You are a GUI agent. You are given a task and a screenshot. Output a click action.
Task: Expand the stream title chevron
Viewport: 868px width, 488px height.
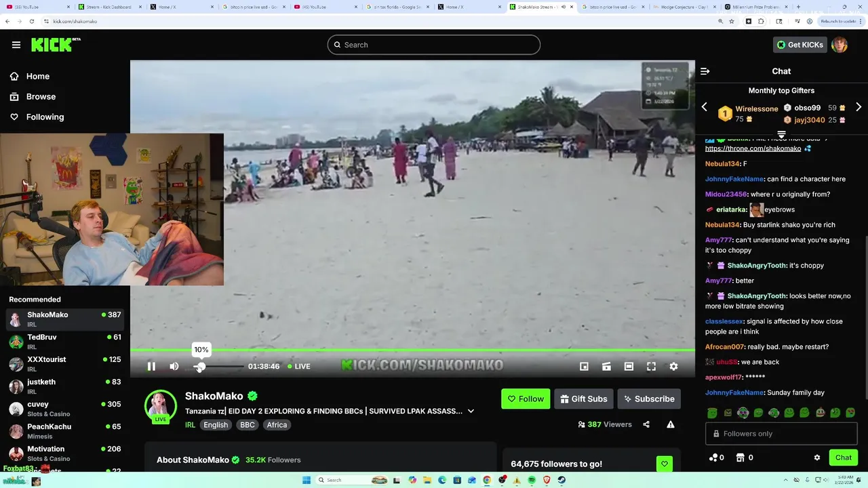click(x=471, y=411)
